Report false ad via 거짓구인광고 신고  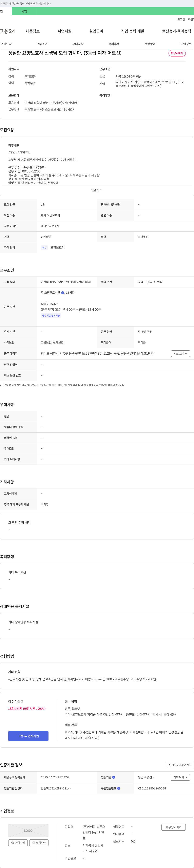tap(179, 765)
